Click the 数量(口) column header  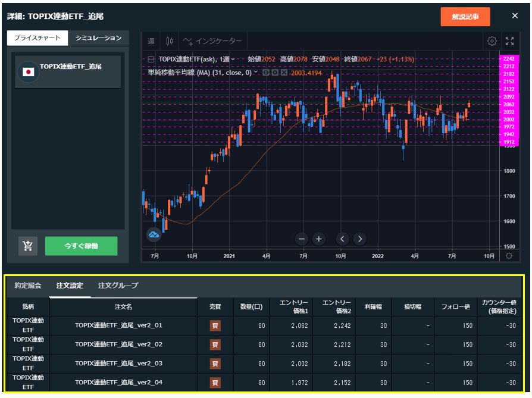click(x=251, y=307)
